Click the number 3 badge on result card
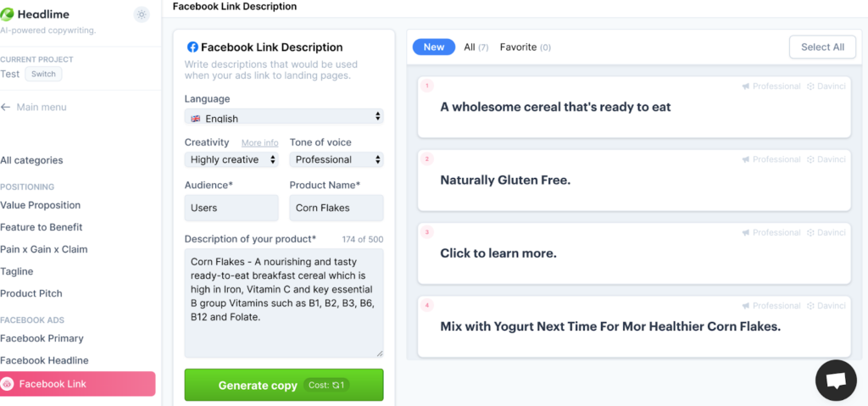The height and width of the screenshot is (406, 868). pyautogui.click(x=427, y=231)
